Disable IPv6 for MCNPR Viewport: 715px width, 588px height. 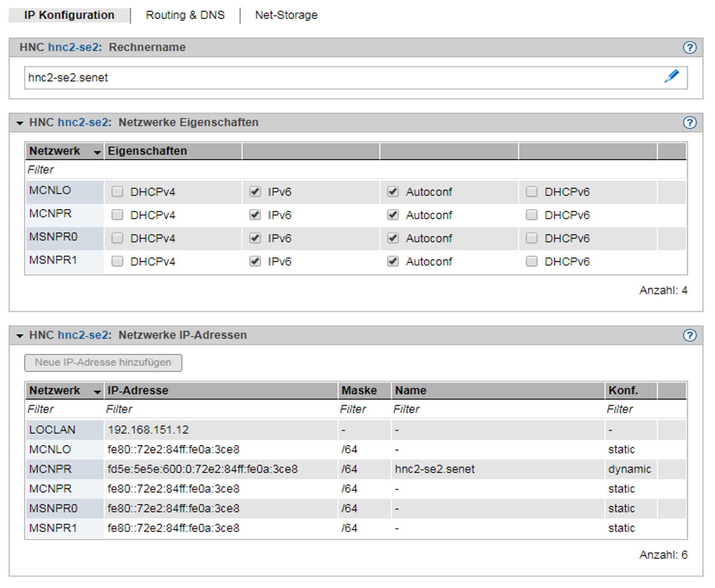click(255, 215)
